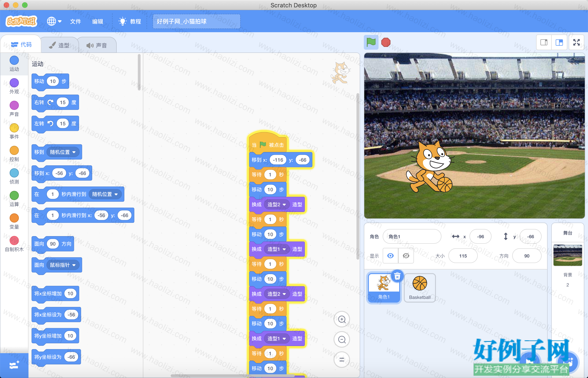Edit the sprite 大小 size field

(463, 256)
